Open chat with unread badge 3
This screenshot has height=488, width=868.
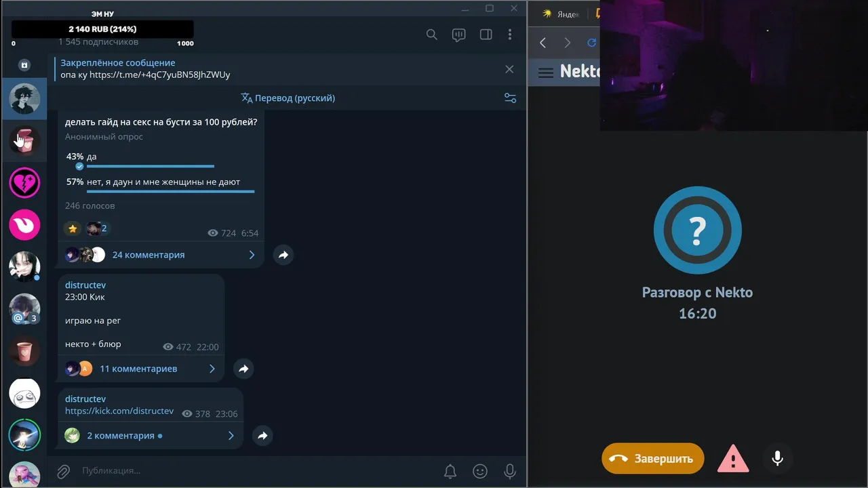pos(24,309)
